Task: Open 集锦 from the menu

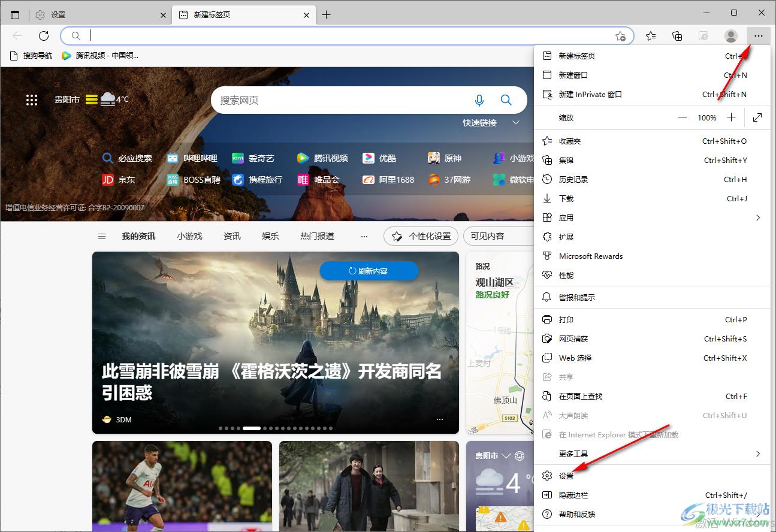Action: pos(652,160)
